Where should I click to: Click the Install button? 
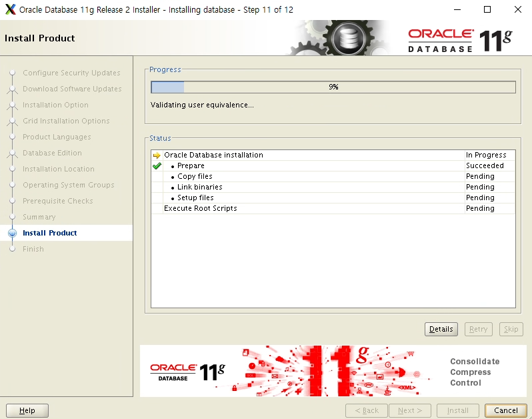point(458,410)
